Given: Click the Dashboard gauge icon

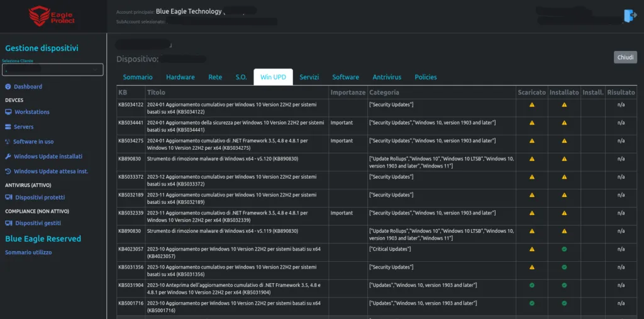Looking at the screenshot, I should pyautogui.click(x=8, y=87).
